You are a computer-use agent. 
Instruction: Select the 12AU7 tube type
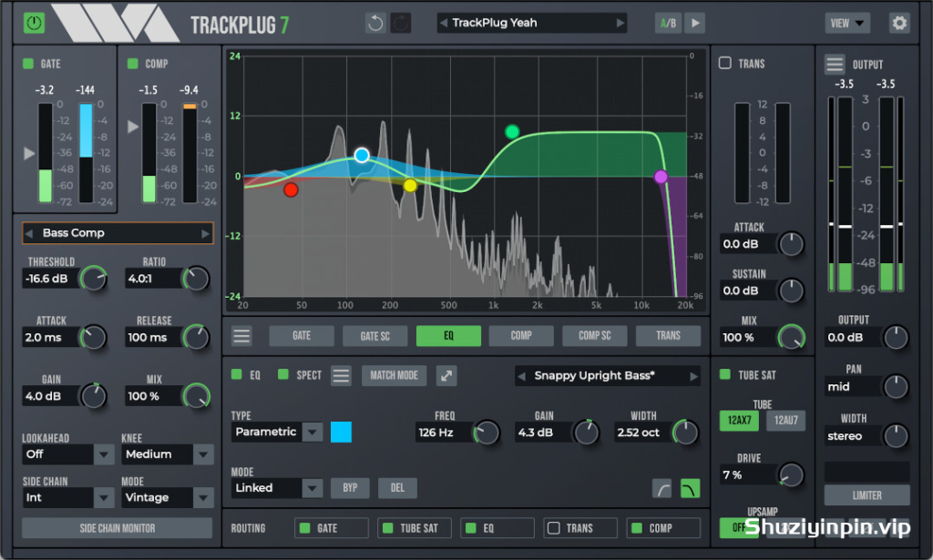(x=785, y=421)
